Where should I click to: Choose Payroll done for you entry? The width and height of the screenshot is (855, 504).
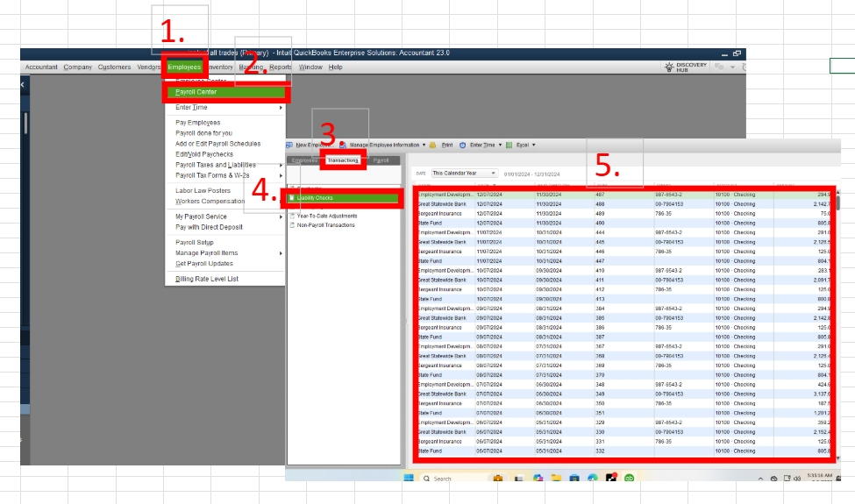coord(203,133)
